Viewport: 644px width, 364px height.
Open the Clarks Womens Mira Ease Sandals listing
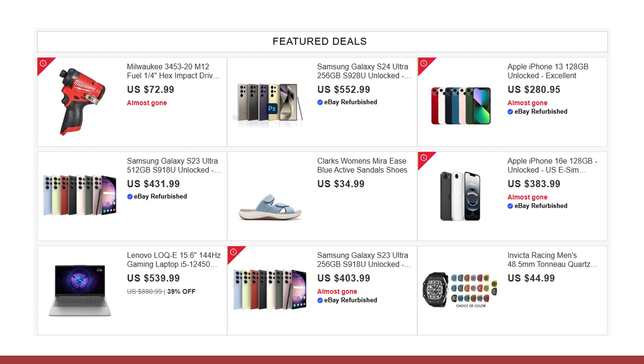pyautogui.click(x=362, y=165)
